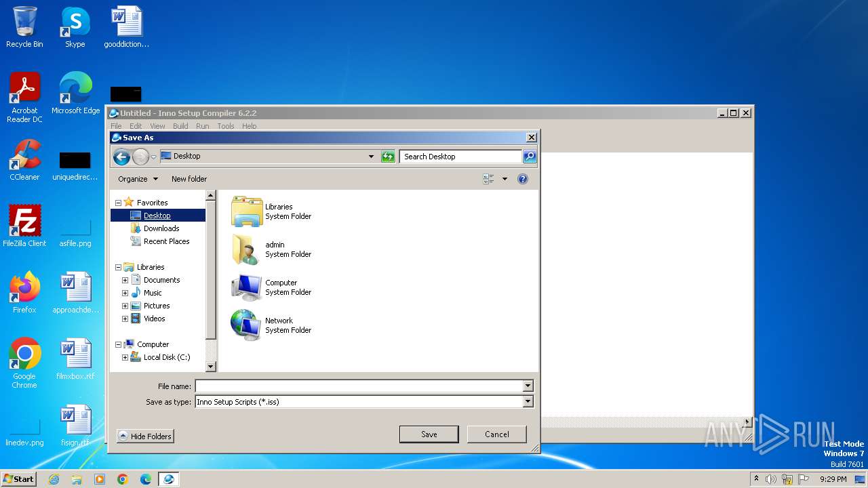
Task: Select the admin system folder icon
Action: coord(246,249)
